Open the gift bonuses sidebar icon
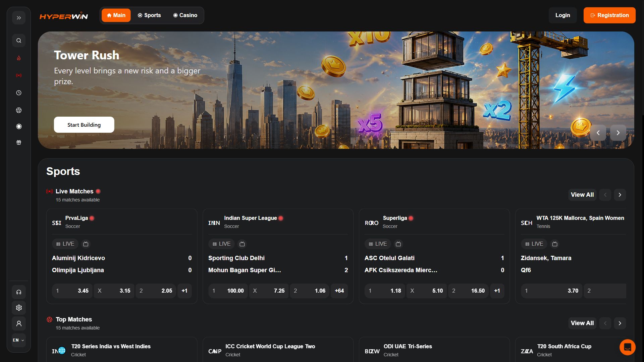Screen dimensions: 644x362 19,142
